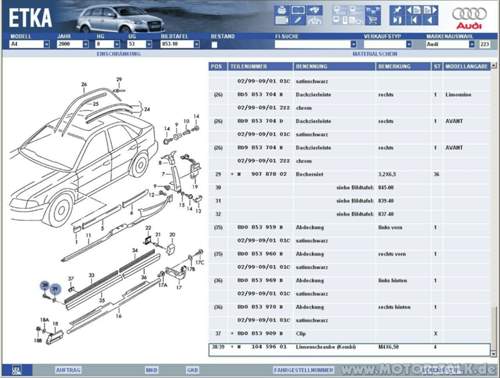500x378 pixels.
Task: Select the Clip row at position 37
Action: tap(349, 333)
